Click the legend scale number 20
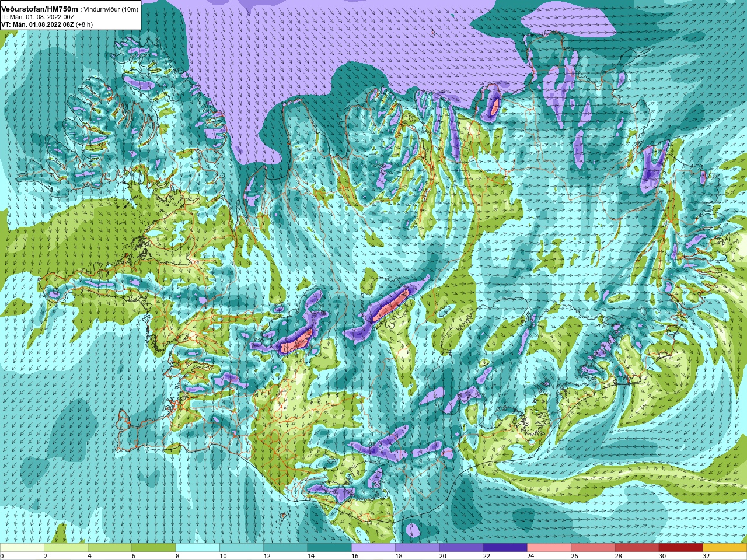This screenshot has height=560, width=747. [442, 556]
